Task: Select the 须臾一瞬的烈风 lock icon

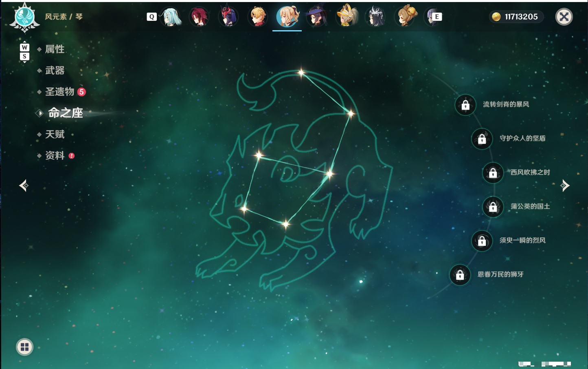Action: pyautogui.click(x=482, y=241)
